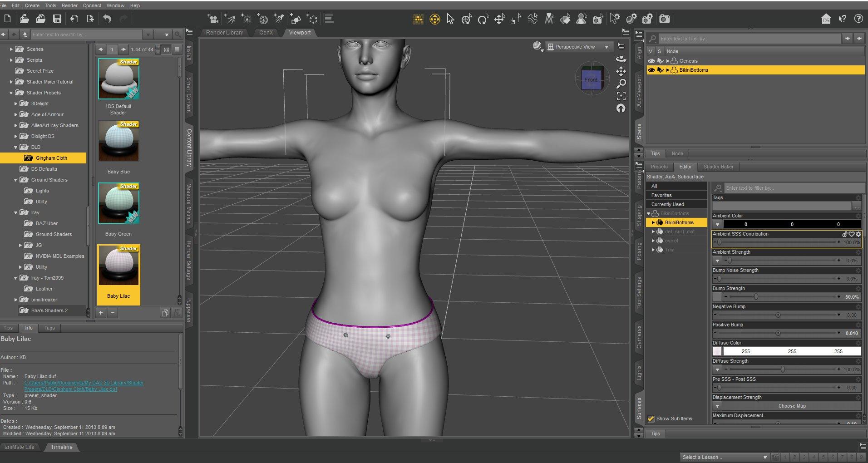Viewport: 868px width, 463px height.
Task: Switch content view to large icons
Action: coord(167,49)
